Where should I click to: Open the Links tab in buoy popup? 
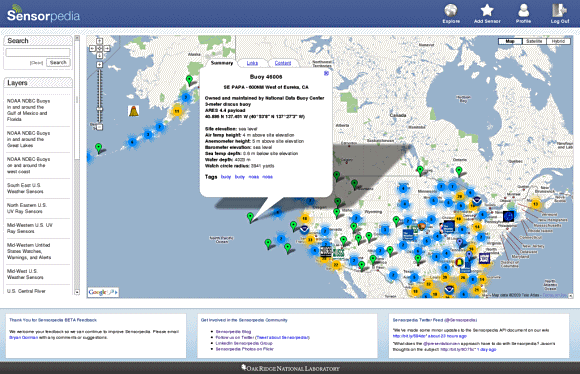[x=252, y=63]
